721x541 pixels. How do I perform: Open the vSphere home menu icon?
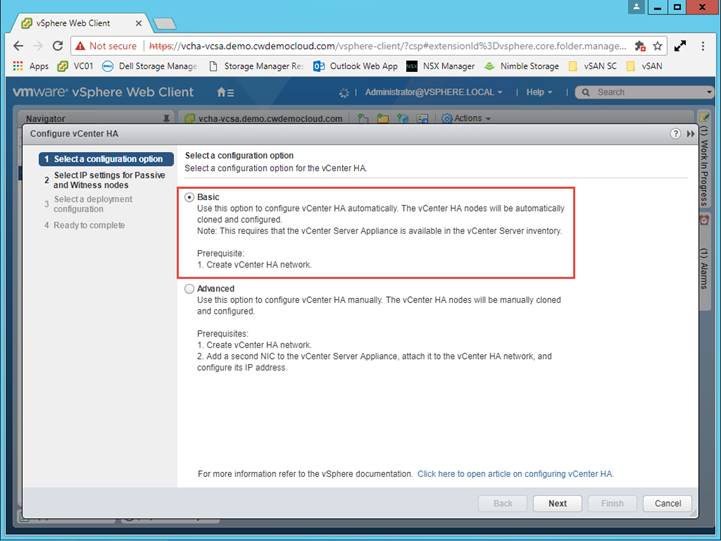[x=225, y=92]
